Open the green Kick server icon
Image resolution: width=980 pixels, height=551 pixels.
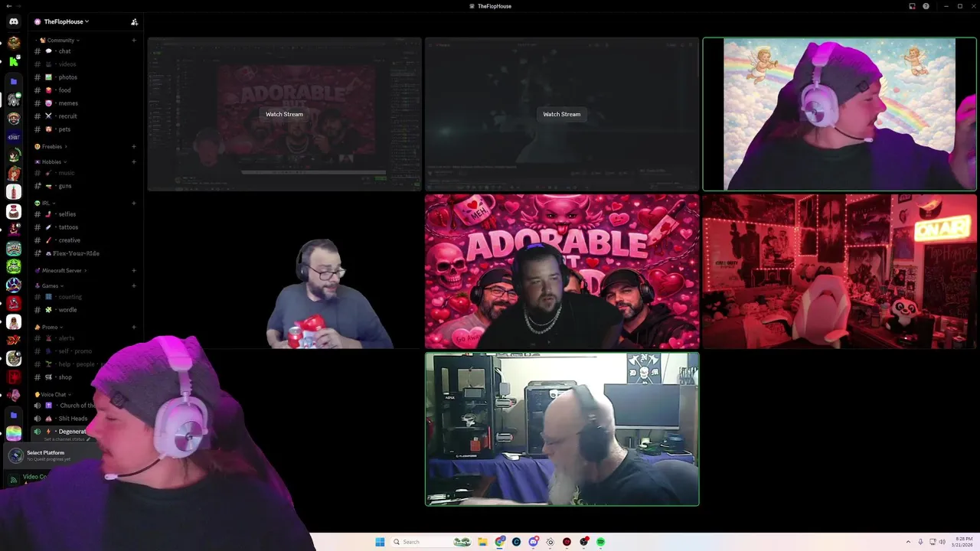click(x=14, y=62)
